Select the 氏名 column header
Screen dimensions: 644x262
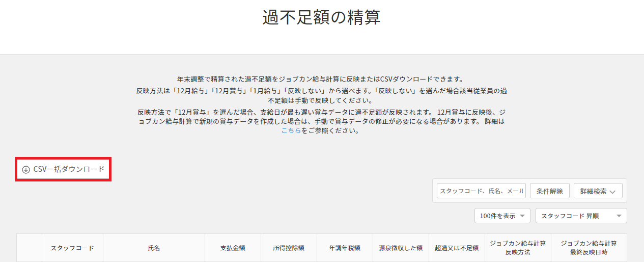pos(154,248)
